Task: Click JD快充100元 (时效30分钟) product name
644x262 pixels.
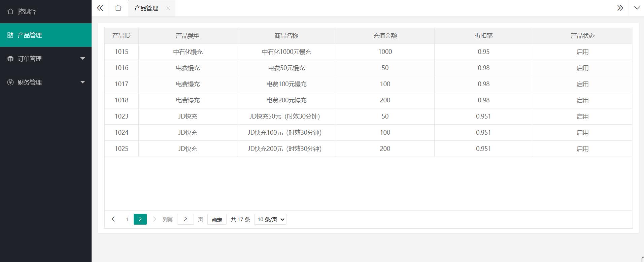Action: [285, 132]
